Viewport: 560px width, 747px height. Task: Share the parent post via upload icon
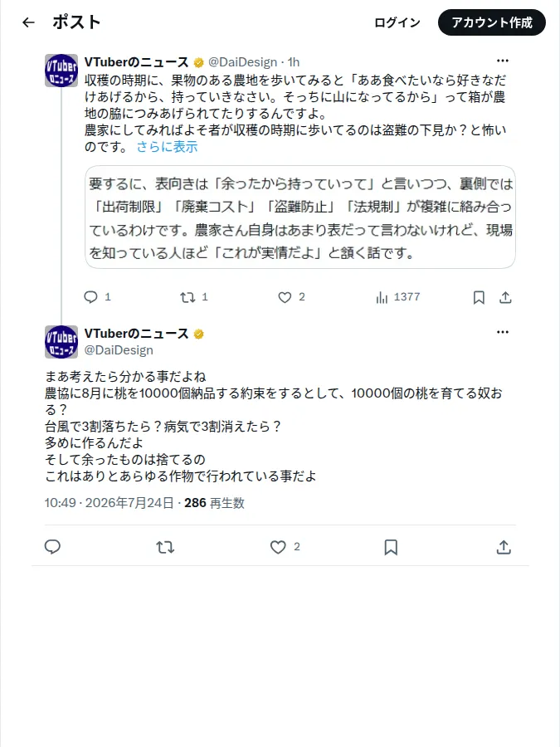point(505,298)
